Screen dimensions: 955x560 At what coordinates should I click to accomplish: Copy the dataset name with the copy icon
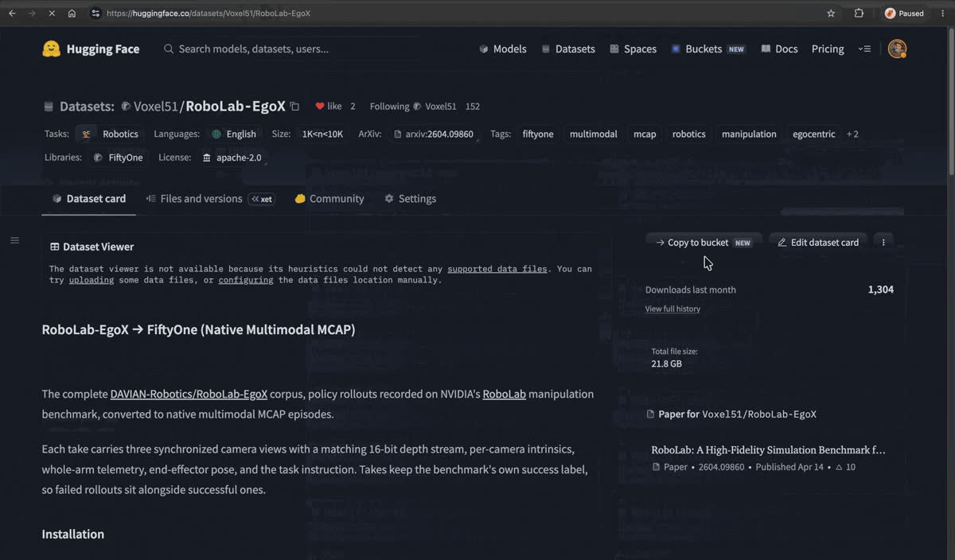294,107
